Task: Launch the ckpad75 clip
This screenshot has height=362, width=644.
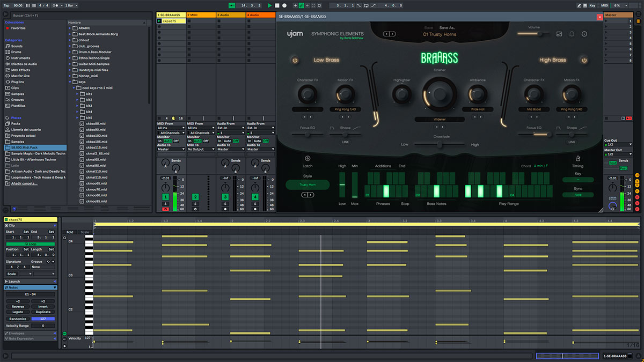Action: pos(159,21)
